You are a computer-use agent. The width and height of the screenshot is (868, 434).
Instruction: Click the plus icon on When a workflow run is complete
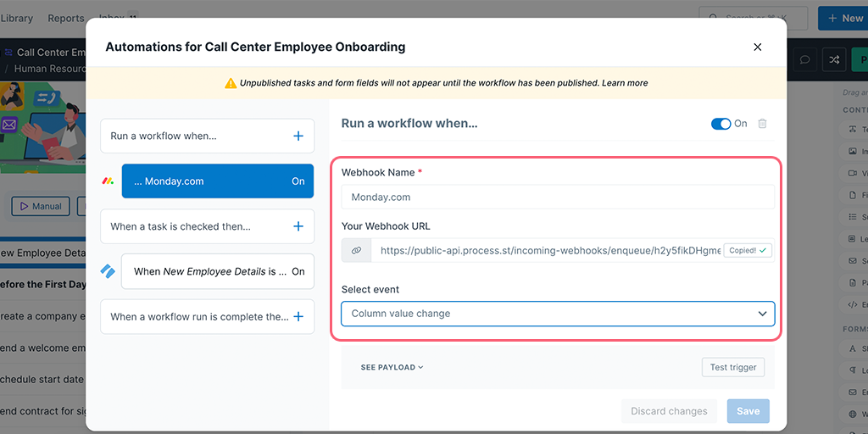pyautogui.click(x=298, y=316)
